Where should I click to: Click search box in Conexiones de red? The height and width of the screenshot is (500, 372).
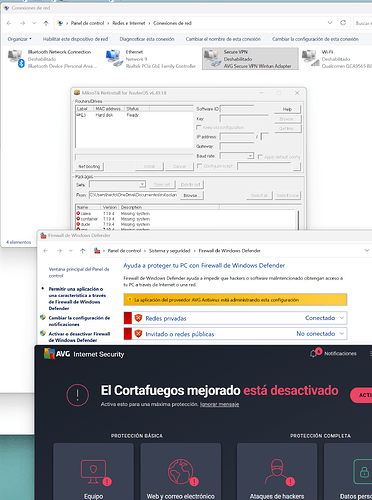click(x=363, y=23)
